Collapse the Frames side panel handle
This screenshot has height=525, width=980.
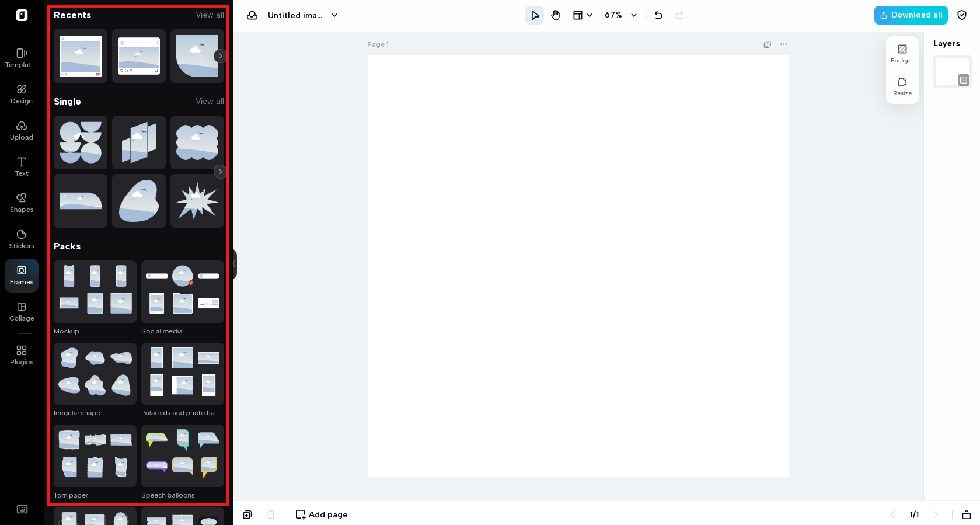point(235,264)
